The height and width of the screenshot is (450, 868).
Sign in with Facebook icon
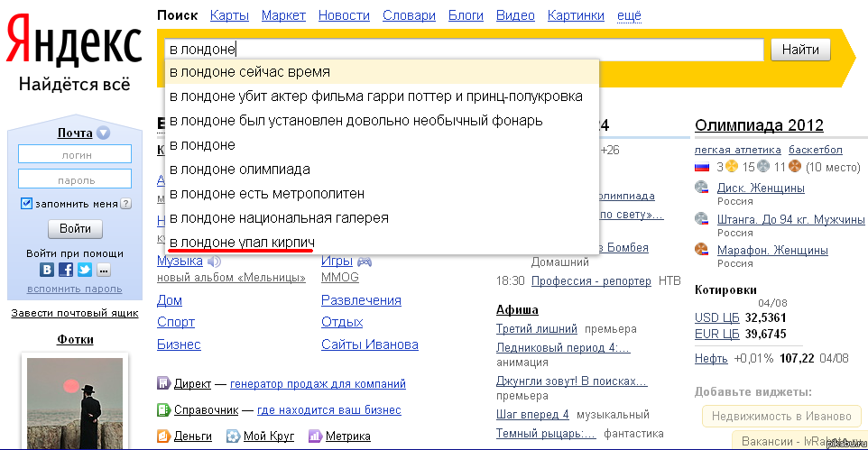[66, 270]
